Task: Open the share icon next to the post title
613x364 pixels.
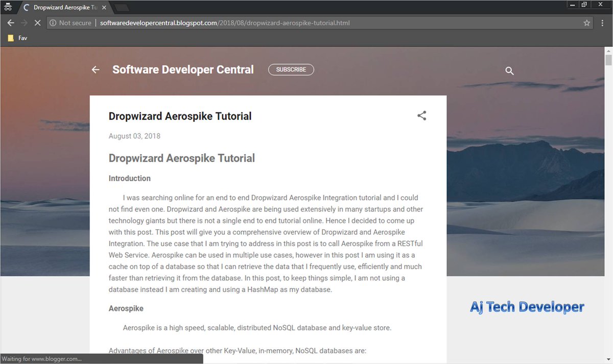Action: (x=421, y=115)
